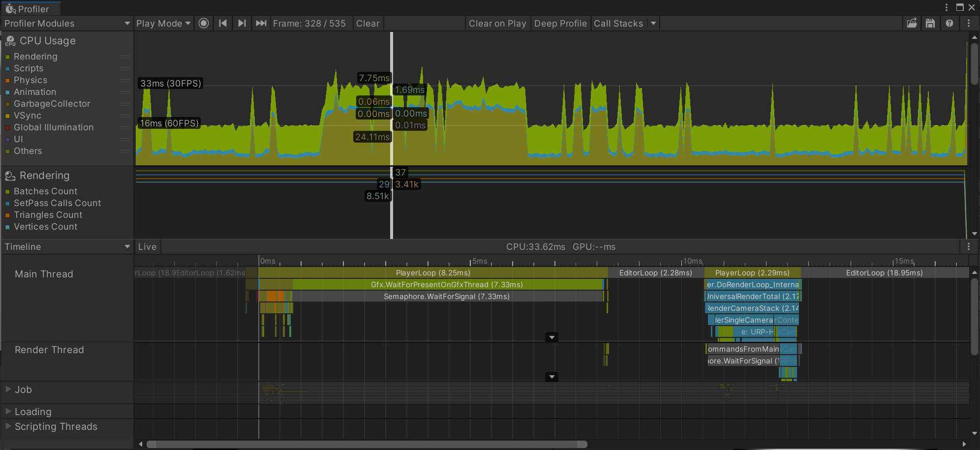Click the record button in the profiler toolbar

[204, 23]
